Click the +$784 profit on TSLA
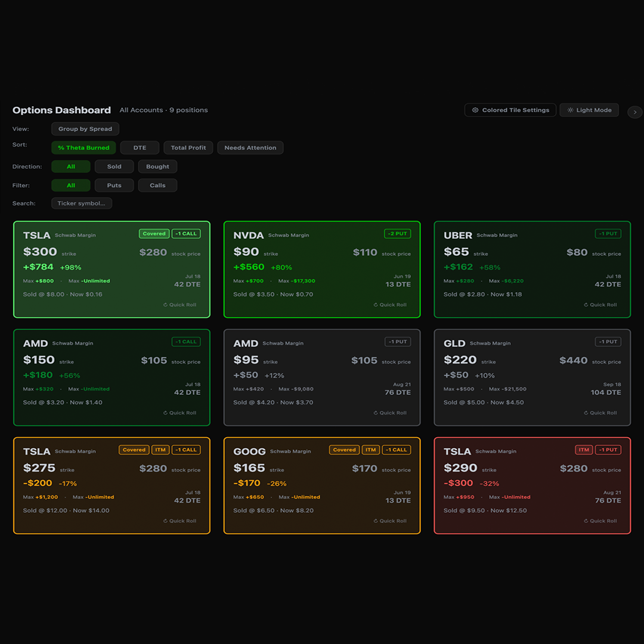 click(38, 267)
